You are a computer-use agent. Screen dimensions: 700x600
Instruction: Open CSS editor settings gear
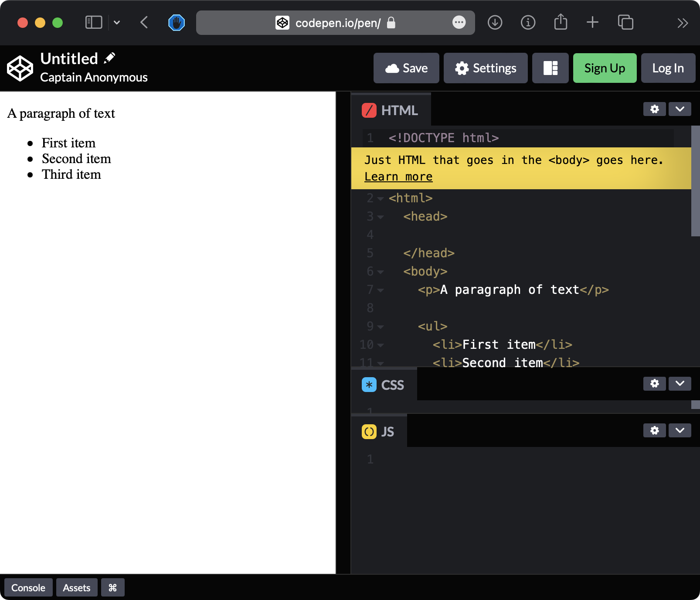click(x=654, y=384)
